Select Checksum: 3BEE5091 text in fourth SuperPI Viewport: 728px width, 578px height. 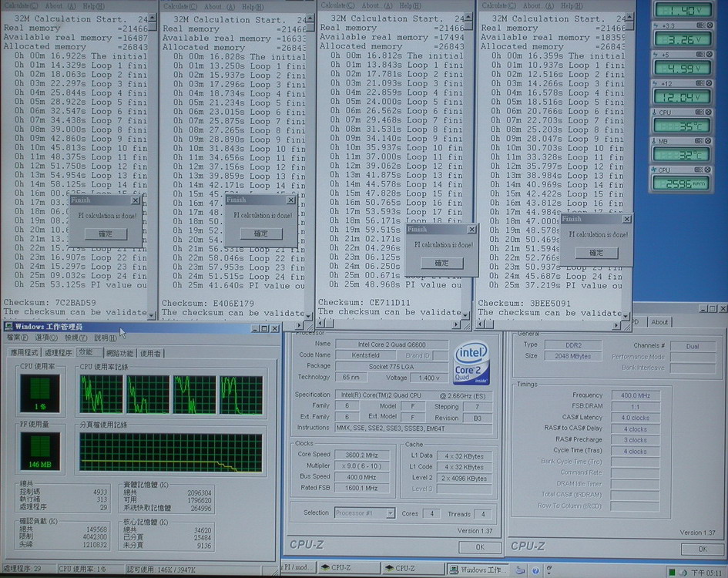click(x=524, y=303)
